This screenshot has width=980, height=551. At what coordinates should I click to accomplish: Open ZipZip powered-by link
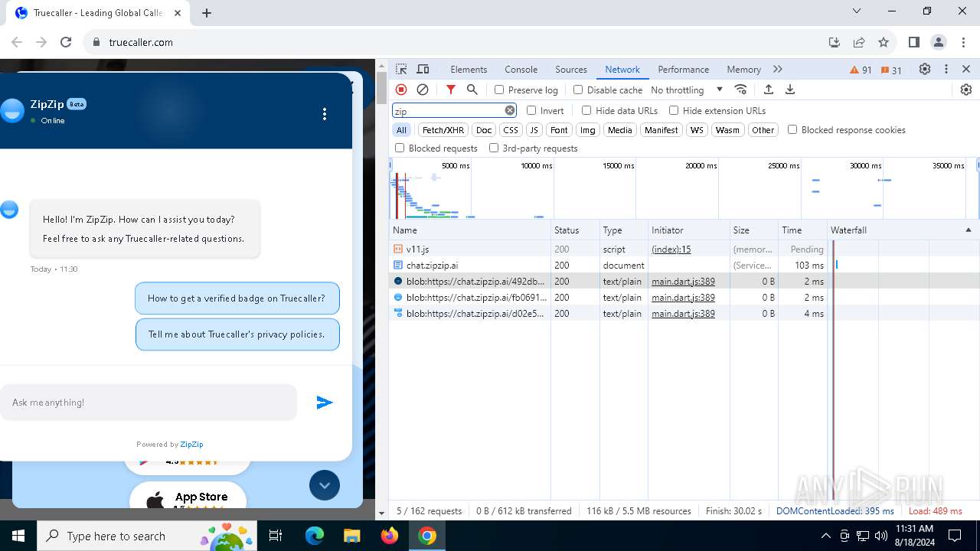(x=191, y=444)
